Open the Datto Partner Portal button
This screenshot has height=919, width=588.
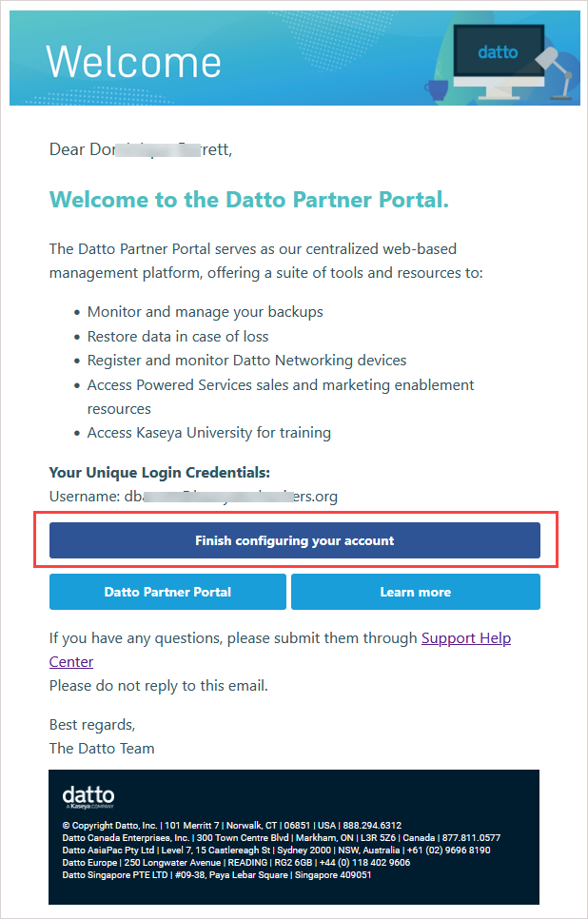coord(167,592)
